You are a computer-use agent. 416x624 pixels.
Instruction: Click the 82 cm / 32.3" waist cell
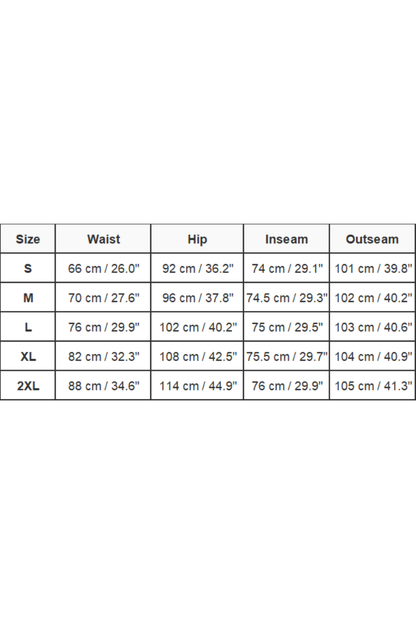click(x=103, y=356)
